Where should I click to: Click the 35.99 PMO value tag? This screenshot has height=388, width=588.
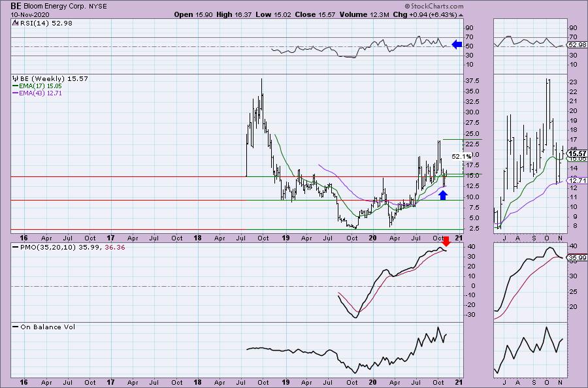click(577, 257)
